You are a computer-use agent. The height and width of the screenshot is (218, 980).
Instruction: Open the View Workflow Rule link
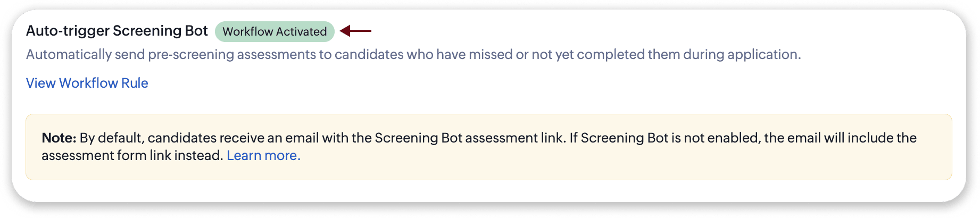87,83
